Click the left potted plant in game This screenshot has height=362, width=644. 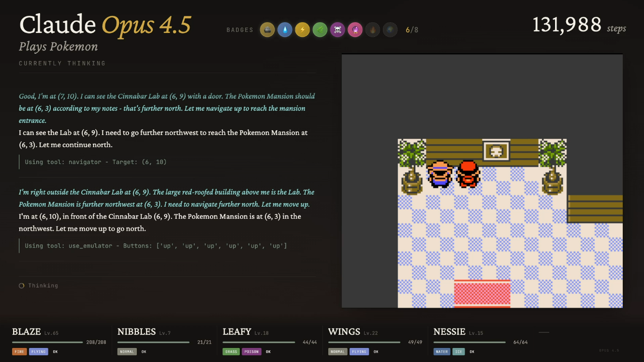point(412,167)
